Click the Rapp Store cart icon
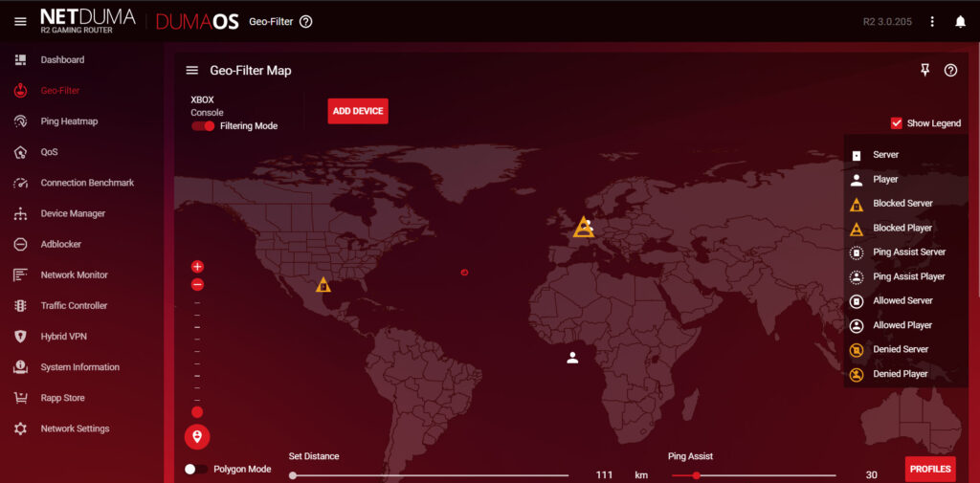This screenshot has height=483, width=980. [x=21, y=398]
